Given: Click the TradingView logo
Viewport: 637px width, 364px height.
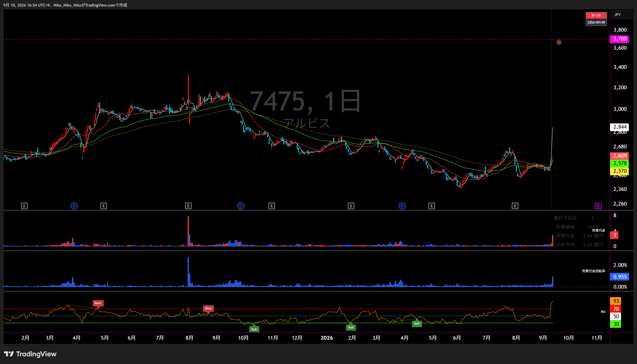Looking at the screenshot, I should pos(30,354).
